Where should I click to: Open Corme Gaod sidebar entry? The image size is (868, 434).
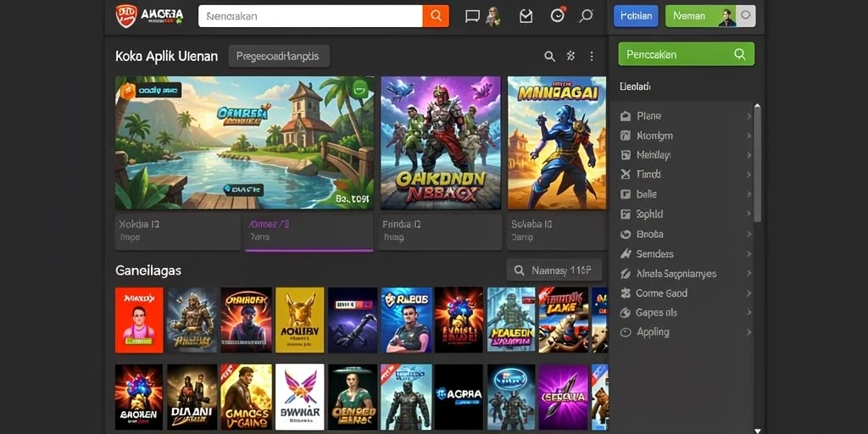[x=686, y=293]
